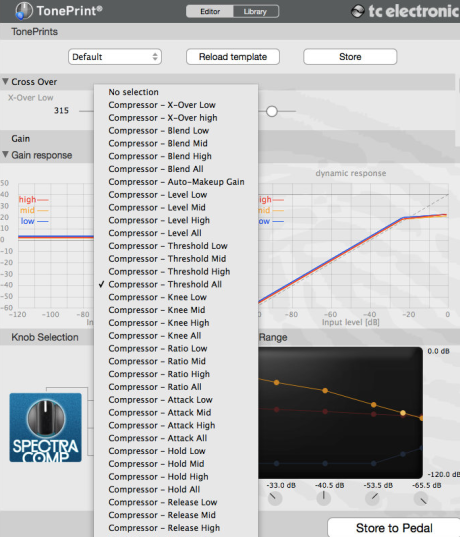
Task: Switch to the Library view
Action: (256, 11)
